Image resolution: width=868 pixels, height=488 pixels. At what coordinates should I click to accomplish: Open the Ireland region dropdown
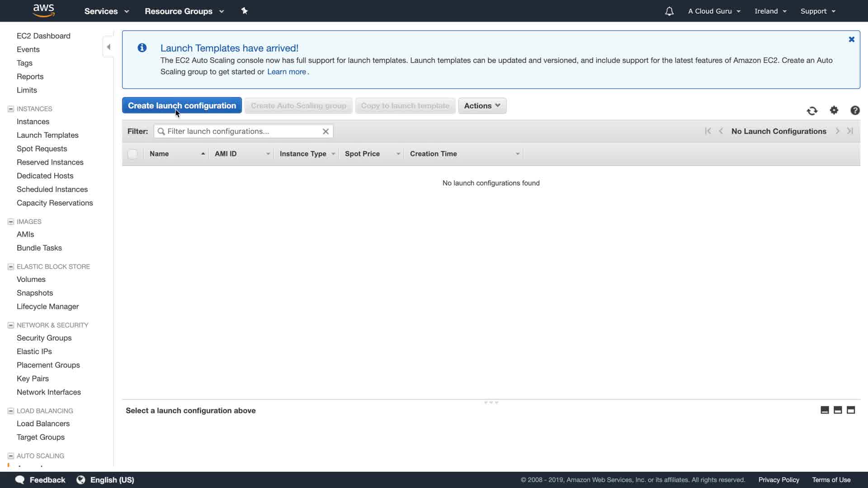coord(770,11)
